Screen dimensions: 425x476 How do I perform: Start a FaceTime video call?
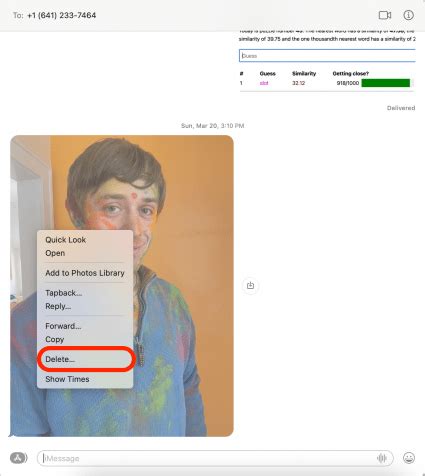(x=385, y=15)
